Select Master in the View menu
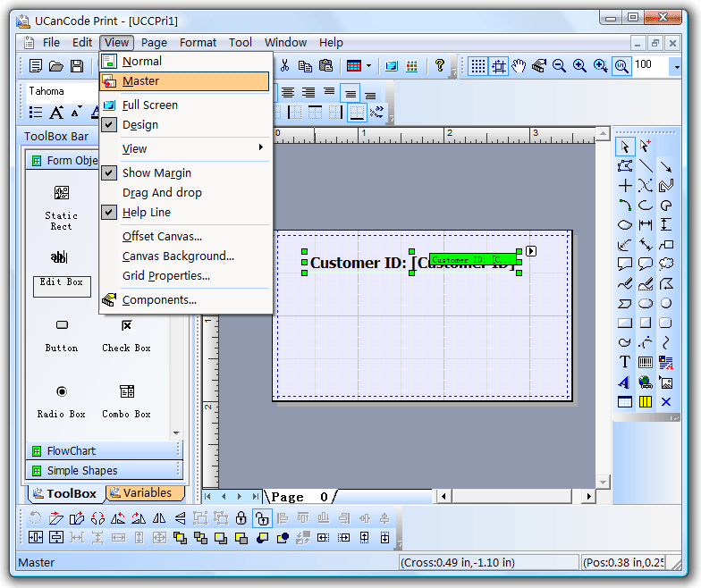This screenshot has height=588, width=701. pos(184,81)
